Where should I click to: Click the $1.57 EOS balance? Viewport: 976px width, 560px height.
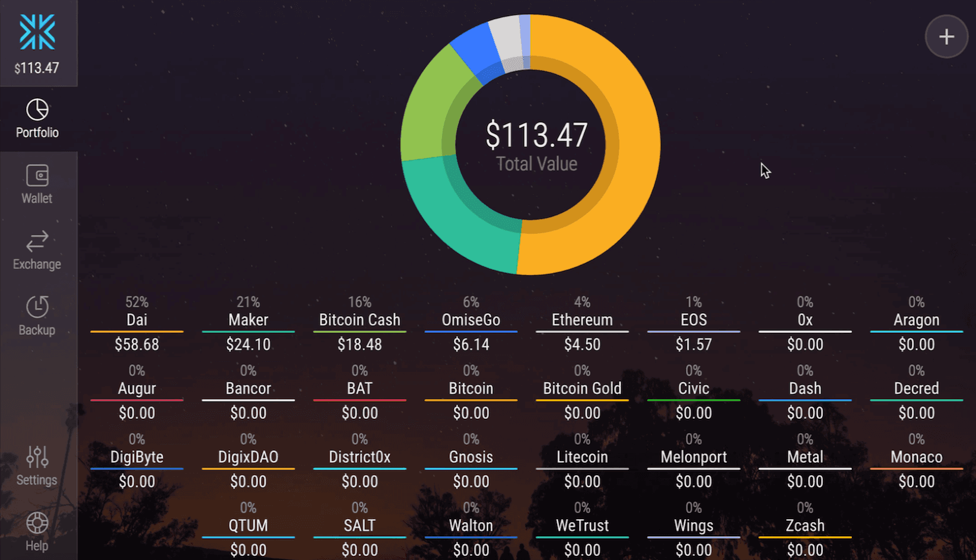pyautogui.click(x=694, y=345)
